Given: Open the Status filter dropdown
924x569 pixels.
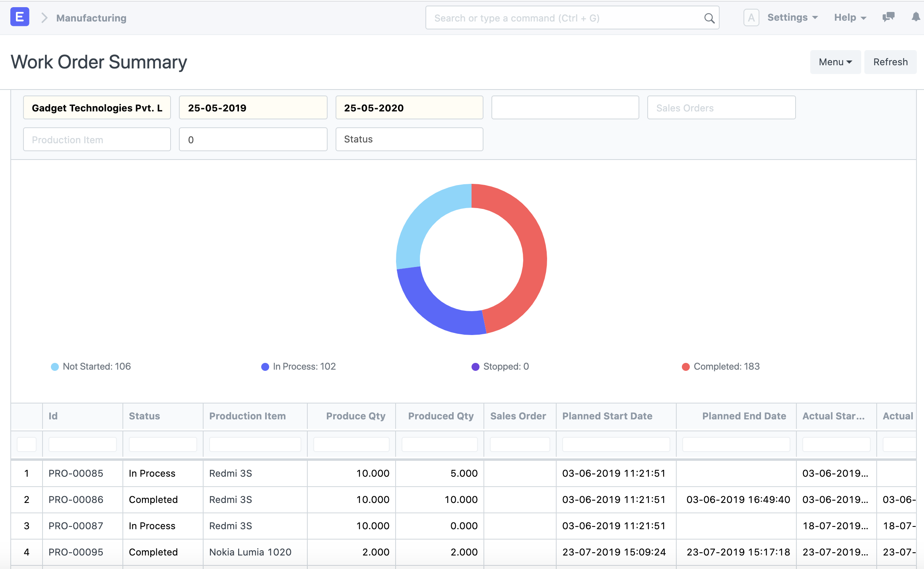Looking at the screenshot, I should tap(409, 139).
